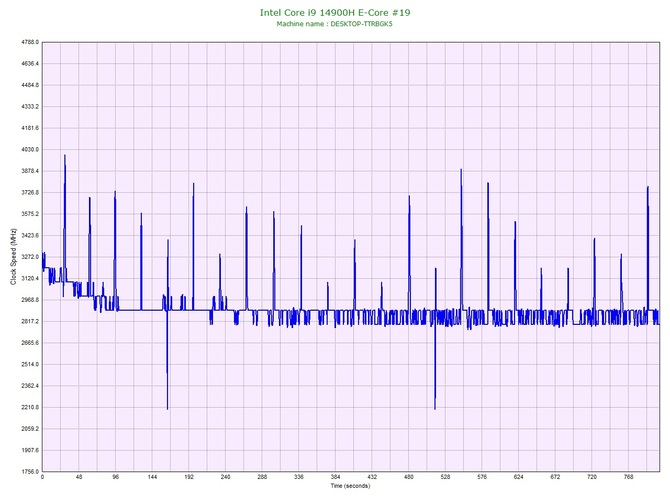The width and height of the screenshot is (670, 503).
Task: Click the 672 seconds x-axis tick label
Action: (x=555, y=477)
